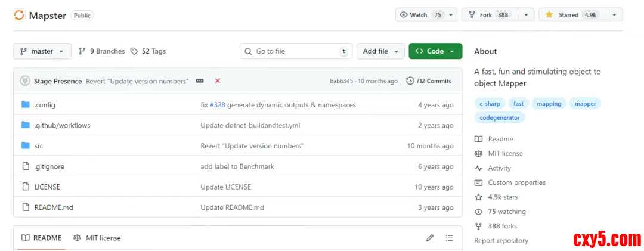Click Stage Presence avatar icon
The image size is (644, 251).
(x=25, y=81)
